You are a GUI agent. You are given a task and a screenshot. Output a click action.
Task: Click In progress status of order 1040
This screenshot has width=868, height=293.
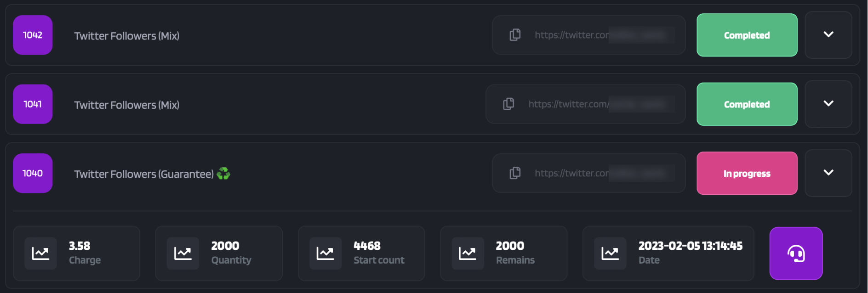click(x=747, y=173)
